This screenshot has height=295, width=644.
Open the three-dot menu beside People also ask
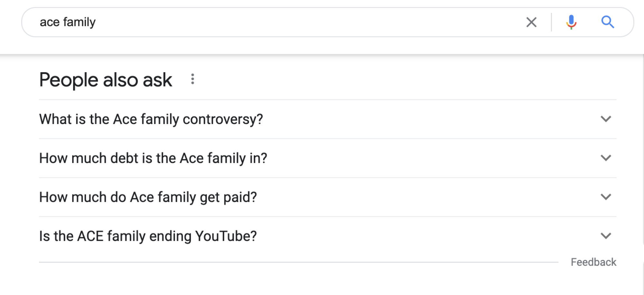pyautogui.click(x=193, y=79)
